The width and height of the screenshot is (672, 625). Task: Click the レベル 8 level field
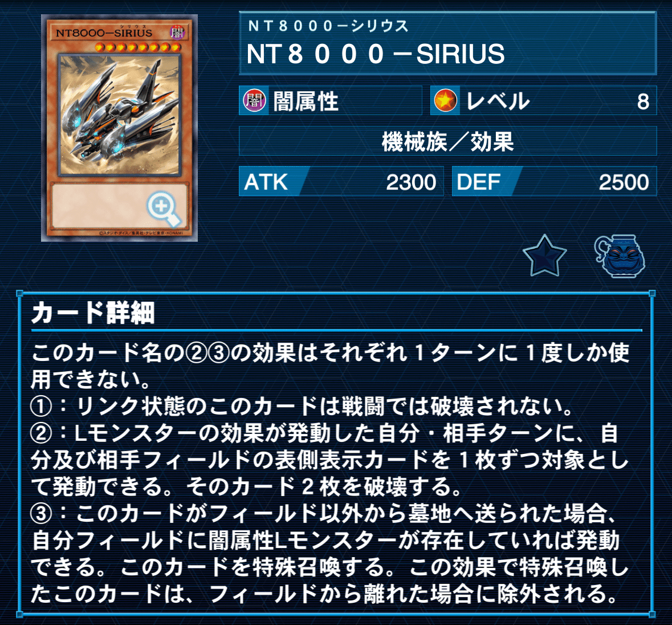tap(543, 101)
